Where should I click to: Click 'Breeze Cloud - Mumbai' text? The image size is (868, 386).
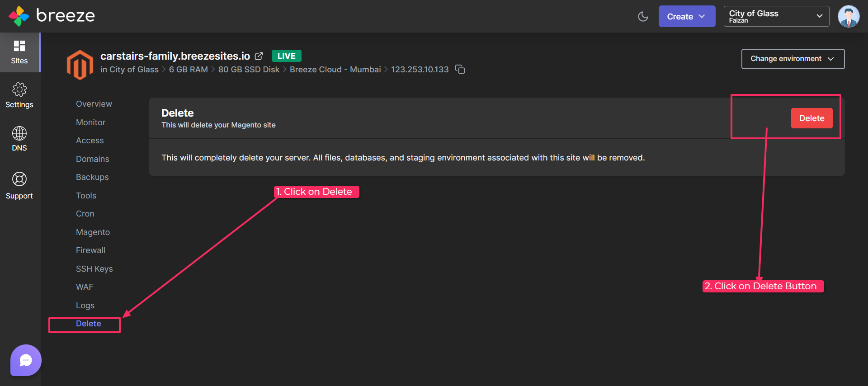(x=335, y=70)
